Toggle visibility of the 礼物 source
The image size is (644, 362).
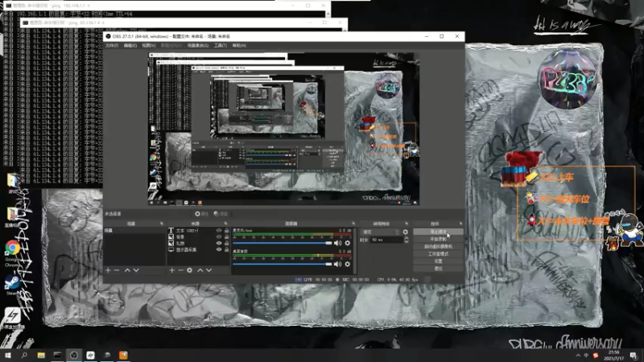[218, 243]
